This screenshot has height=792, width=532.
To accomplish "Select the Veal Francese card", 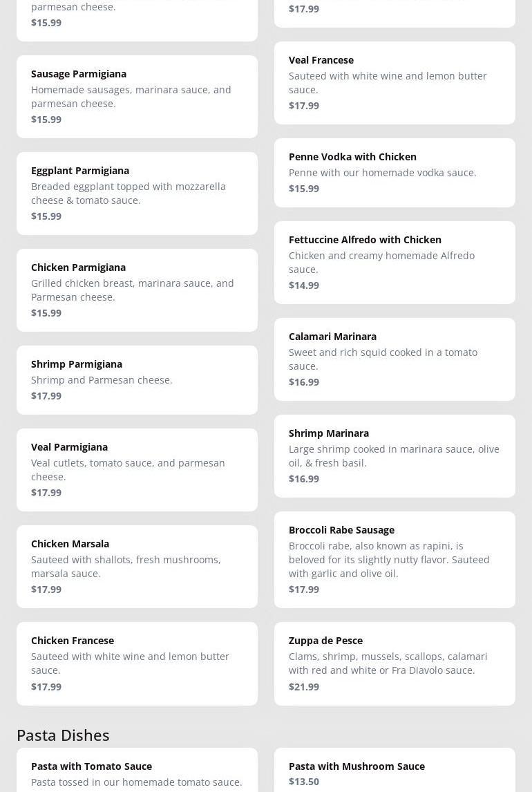I will pyautogui.click(x=395, y=82).
